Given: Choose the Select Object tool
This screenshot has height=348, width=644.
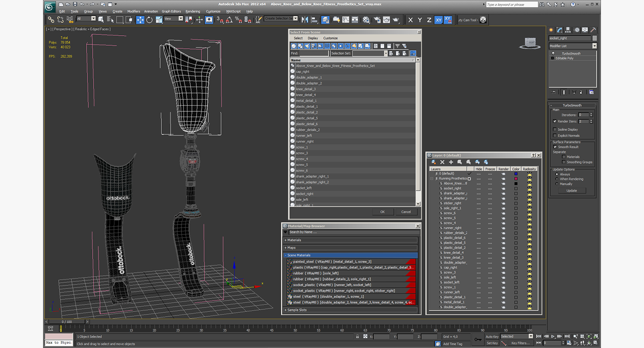Looking at the screenshot, I should 101,20.
